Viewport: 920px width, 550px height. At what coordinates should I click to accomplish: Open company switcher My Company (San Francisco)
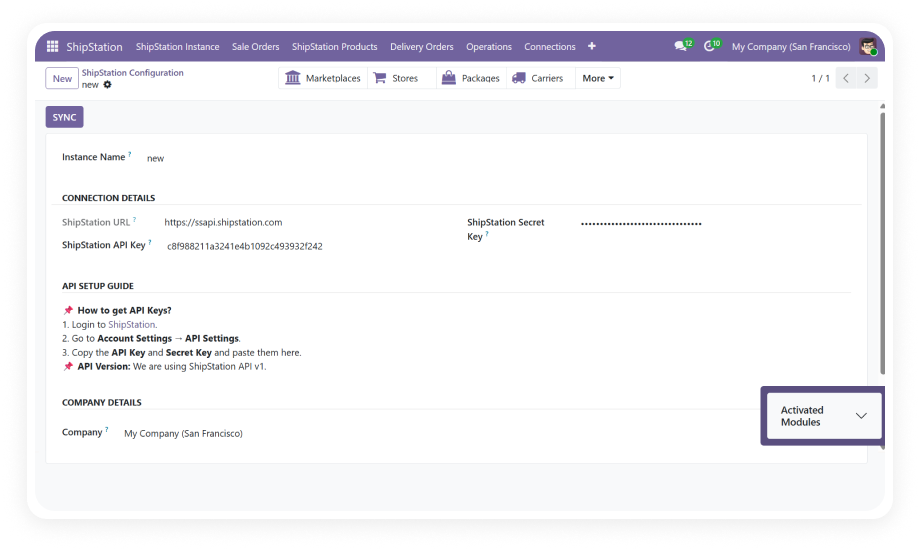tap(790, 46)
